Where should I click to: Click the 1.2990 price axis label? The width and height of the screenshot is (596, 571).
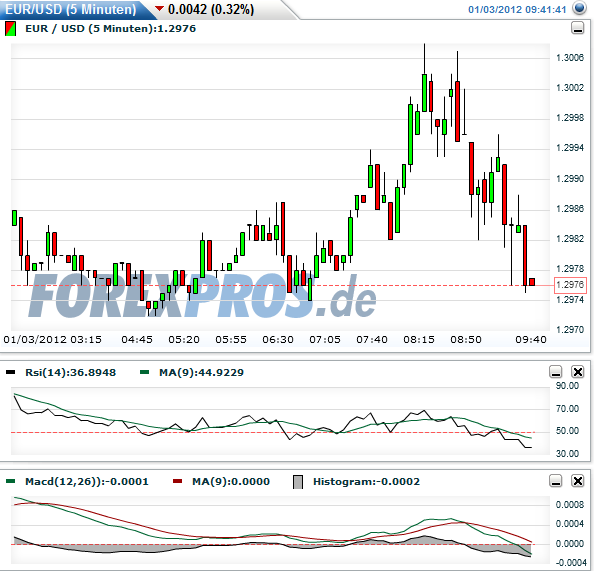point(570,179)
